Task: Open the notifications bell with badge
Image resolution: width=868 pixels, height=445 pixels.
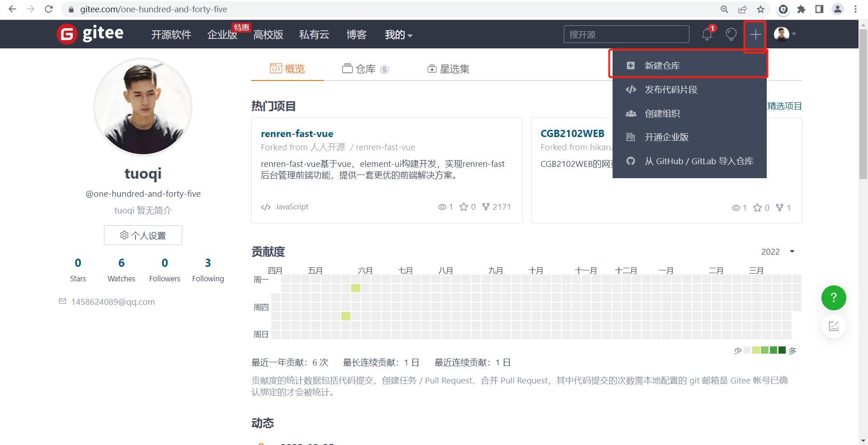Action: coord(707,34)
